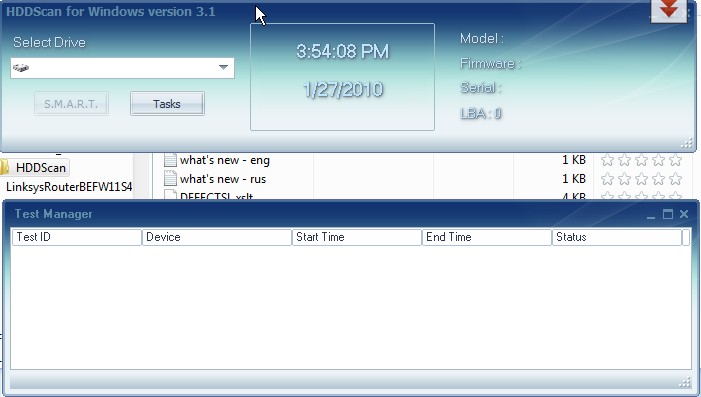Close the Test Manager window
701x397 pixels.
pyautogui.click(x=684, y=214)
